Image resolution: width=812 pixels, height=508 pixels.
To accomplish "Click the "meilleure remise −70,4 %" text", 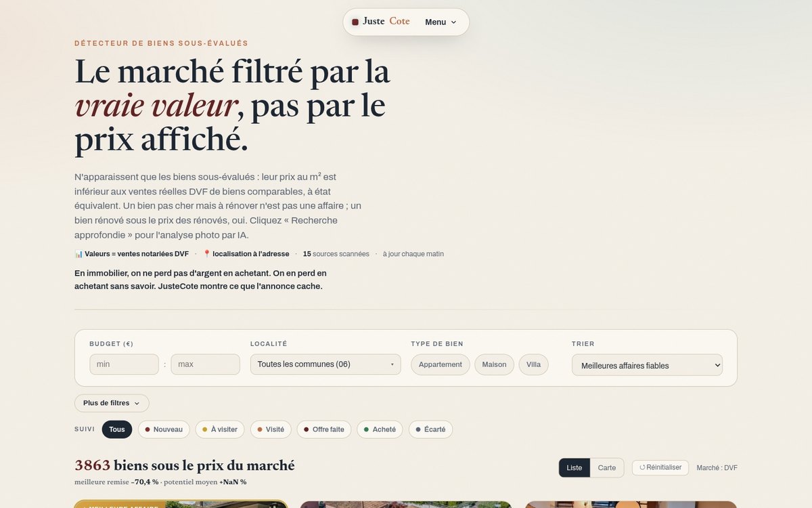I will (x=116, y=482).
